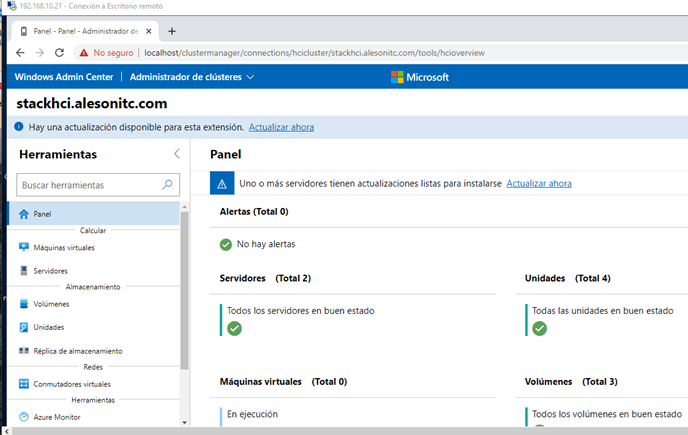688x435 pixels.
Task: Click Remote Desktop connection title icon
Action: [12, 6]
